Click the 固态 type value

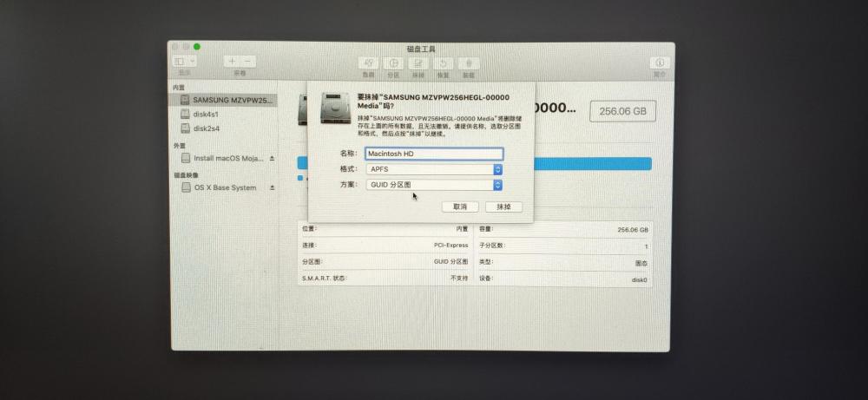[641, 264]
